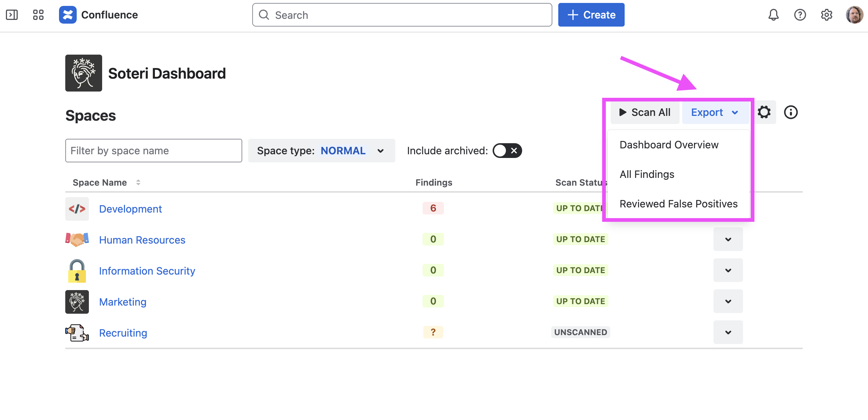Sort by Space Name column arrows
The image size is (868, 420).
pyautogui.click(x=138, y=182)
